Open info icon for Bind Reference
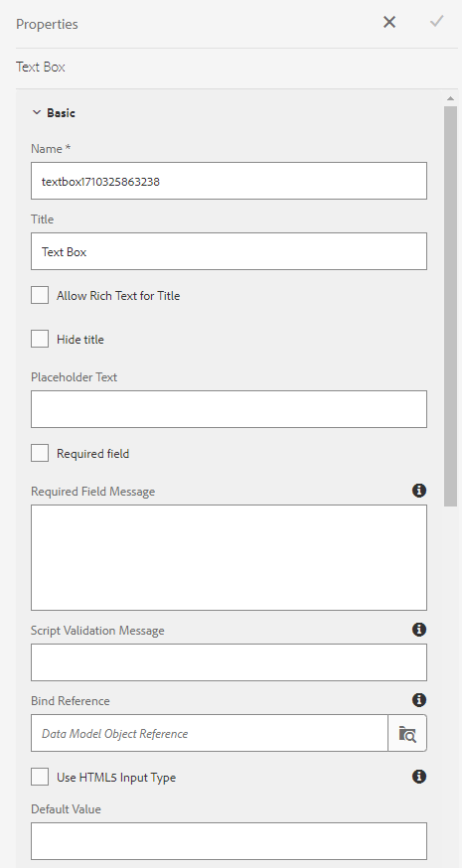This screenshot has height=868, width=462. pos(419,700)
